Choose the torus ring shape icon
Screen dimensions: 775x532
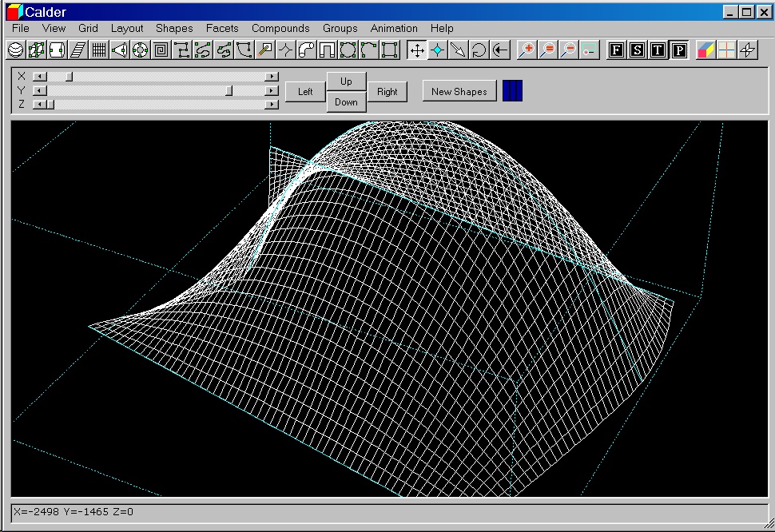click(140, 50)
